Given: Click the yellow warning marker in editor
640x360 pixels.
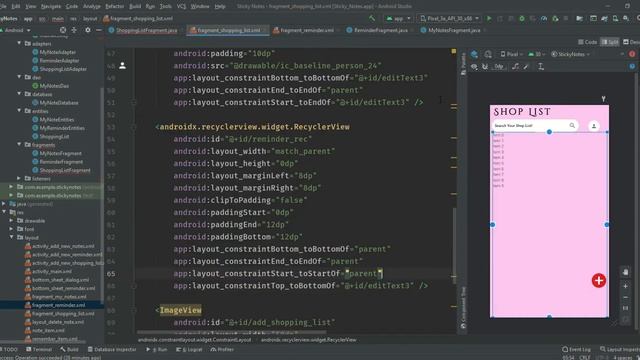Looking at the screenshot, I should 453,51.
